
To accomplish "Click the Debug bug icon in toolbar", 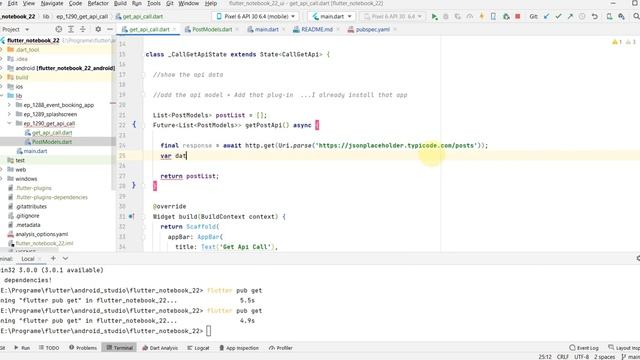I will coord(446,17).
